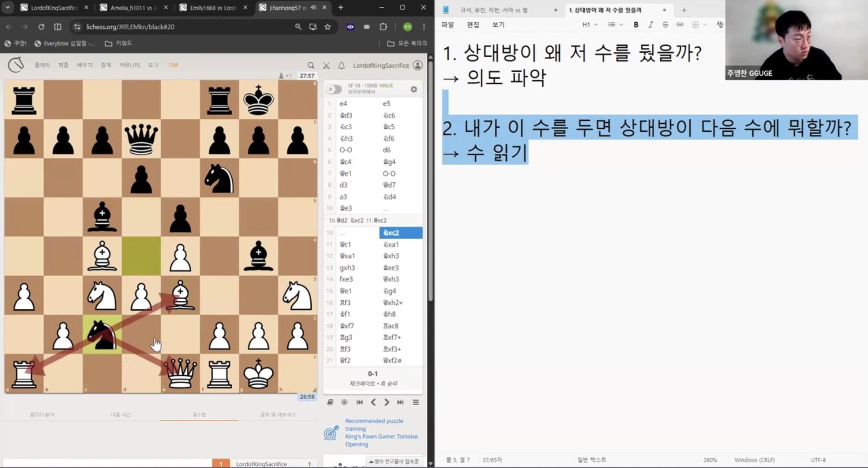
Task: Click the crossed swords challenges icon
Action: click(326, 65)
